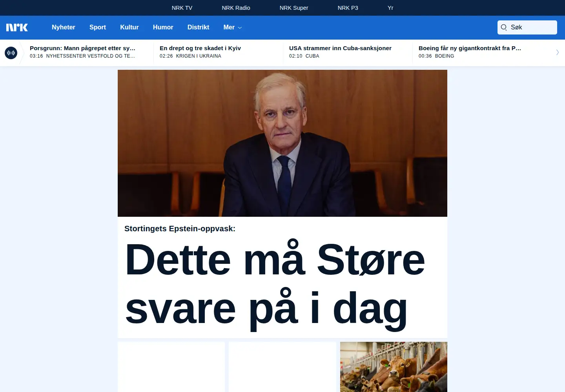This screenshot has width=565, height=392.
Task: Click the 'CUBA' tag label
Action: pyautogui.click(x=312, y=56)
